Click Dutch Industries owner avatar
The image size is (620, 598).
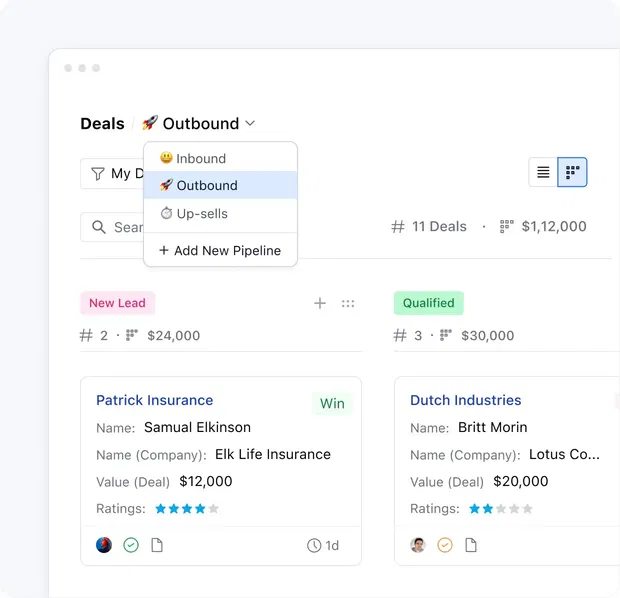(x=418, y=545)
